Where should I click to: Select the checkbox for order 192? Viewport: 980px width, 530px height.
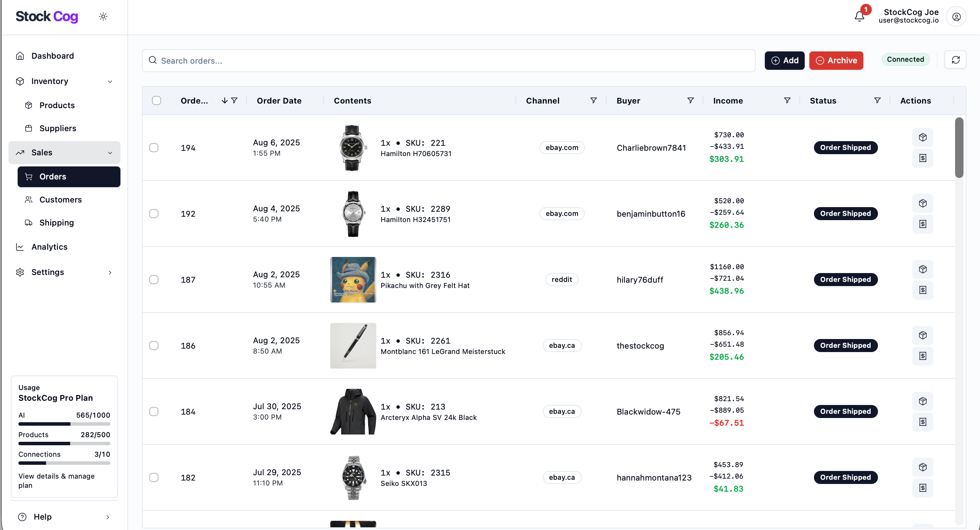155,214
